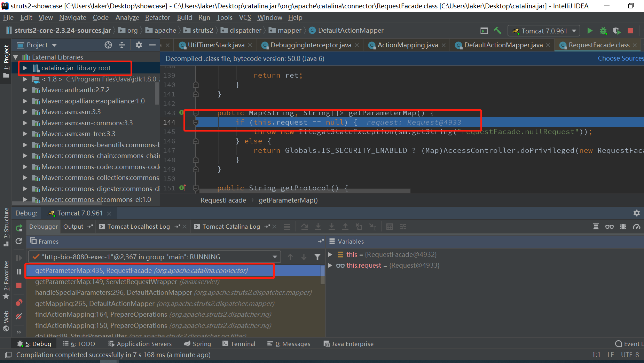Expand the Maven: aopalliance:aopalliance:1.0 node
Screen dimensions: 644x363
pos(25,101)
